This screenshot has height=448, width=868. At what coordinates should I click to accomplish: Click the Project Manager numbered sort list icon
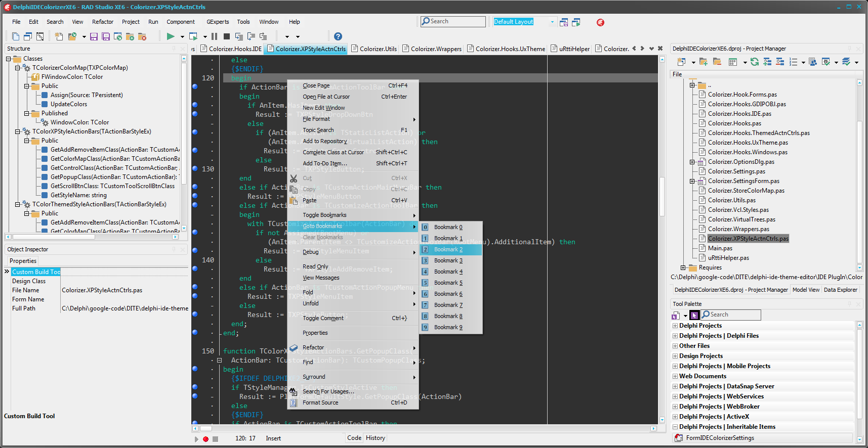click(x=793, y=62)
